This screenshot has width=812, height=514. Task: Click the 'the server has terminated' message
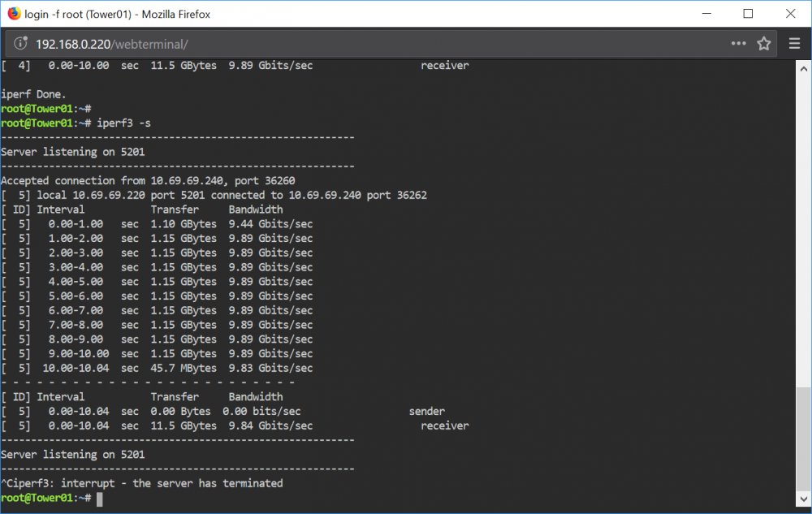pos(208,483)
